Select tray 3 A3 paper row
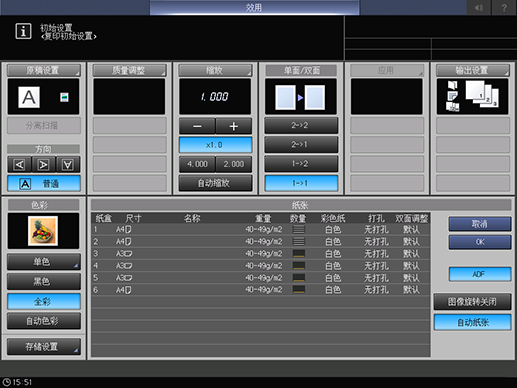This screenshot has width=517, height=388. [260, 254]
